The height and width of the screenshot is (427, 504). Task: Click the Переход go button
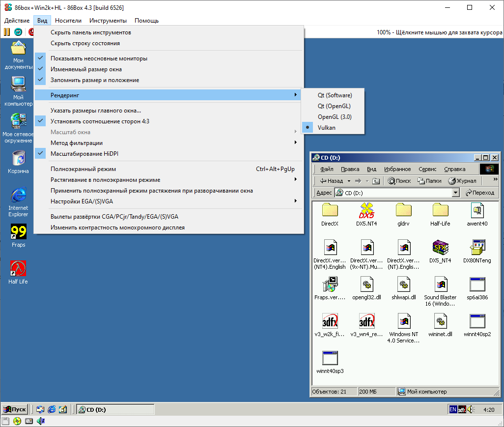(x=480, y=193)
